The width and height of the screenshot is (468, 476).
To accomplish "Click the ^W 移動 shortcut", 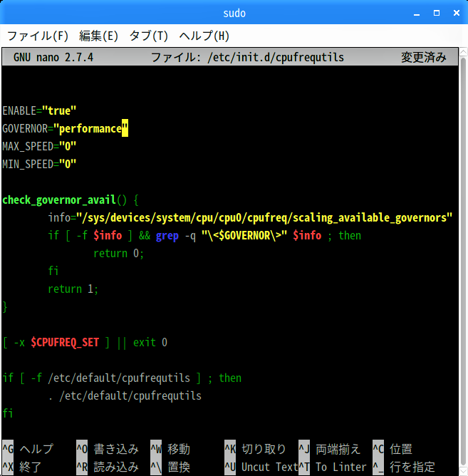I will 170,449.
